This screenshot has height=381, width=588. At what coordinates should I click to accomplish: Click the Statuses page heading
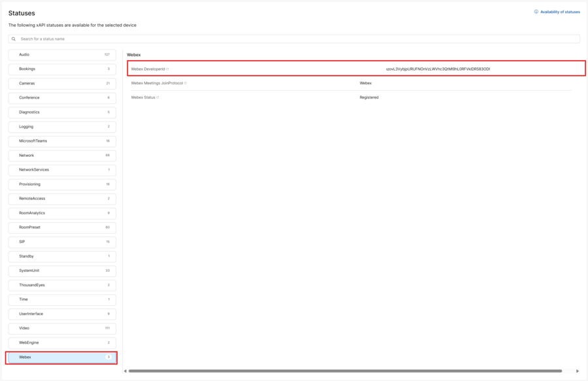tap(22, 13)
